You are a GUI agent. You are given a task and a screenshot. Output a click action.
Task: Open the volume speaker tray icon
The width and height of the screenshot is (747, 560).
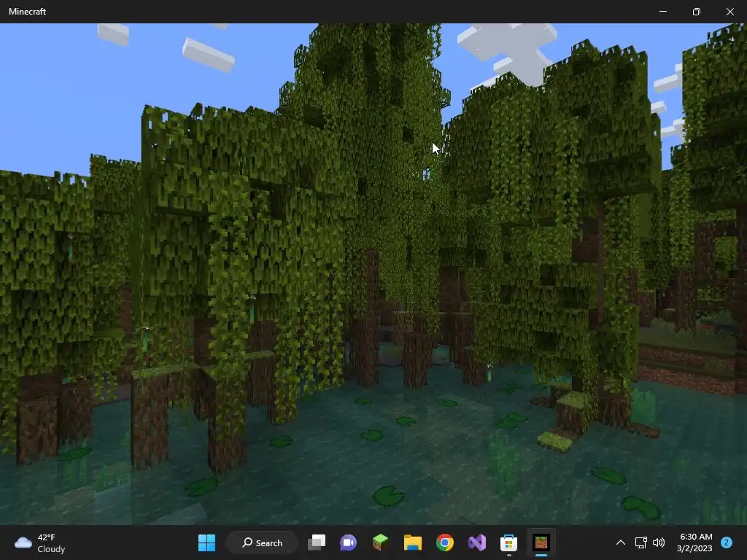[x=659, y=542]
